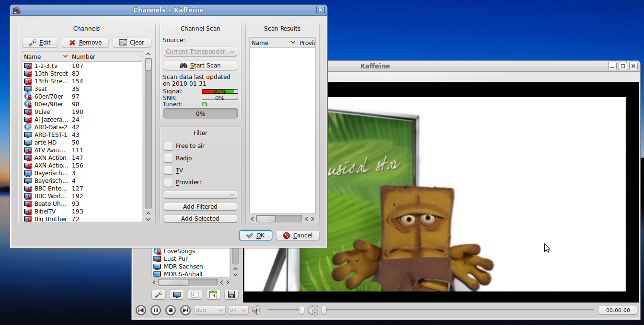Click the locked radio icon beside 60er/70er
The width and height of the screenshot is (644, 325).
[28, 97]
